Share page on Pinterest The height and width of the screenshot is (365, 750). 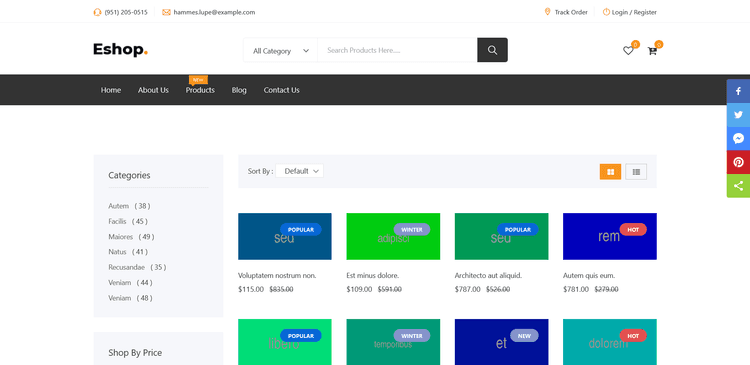click(739, 162)
